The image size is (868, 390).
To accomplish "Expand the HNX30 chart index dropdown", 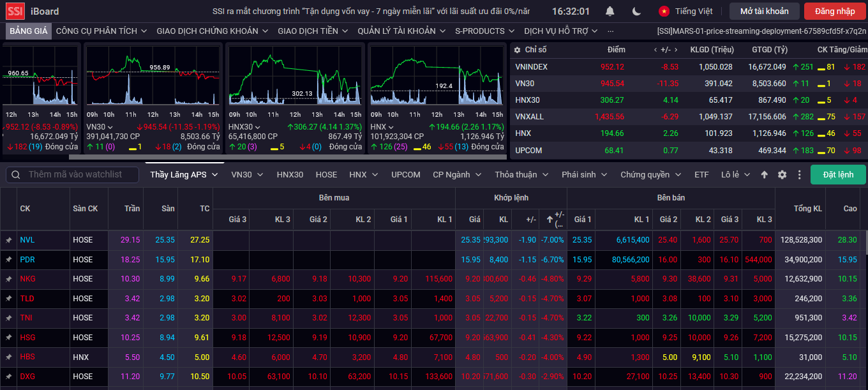I will click(258, 127).
